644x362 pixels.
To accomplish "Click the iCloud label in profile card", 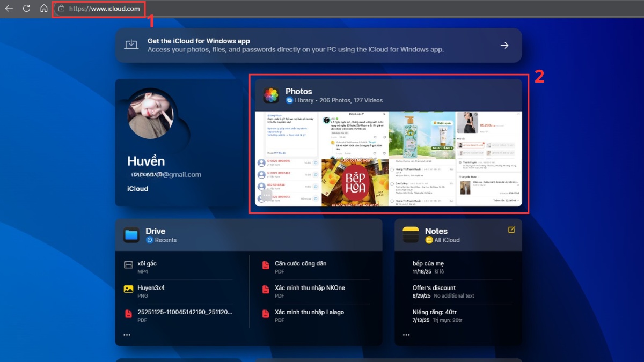I will tap(138, 189).
